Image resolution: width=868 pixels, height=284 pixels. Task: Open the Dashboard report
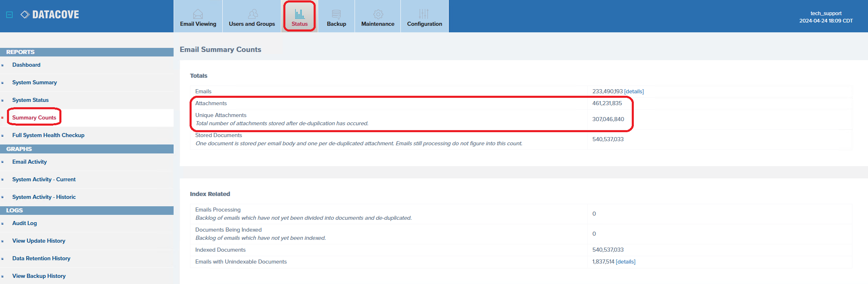(26, 65)
